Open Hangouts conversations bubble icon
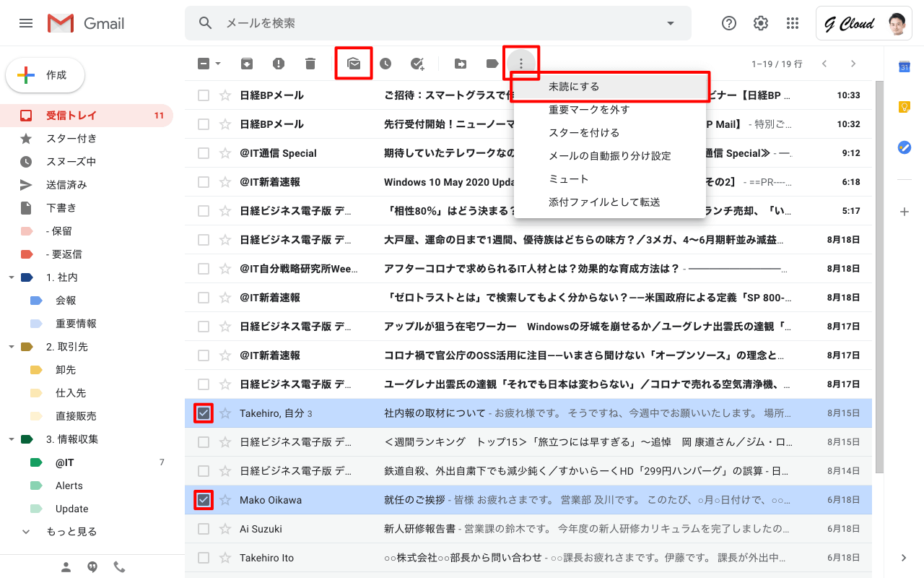Image resolution: width=924 pixels, height=578 pixels. 92,567
